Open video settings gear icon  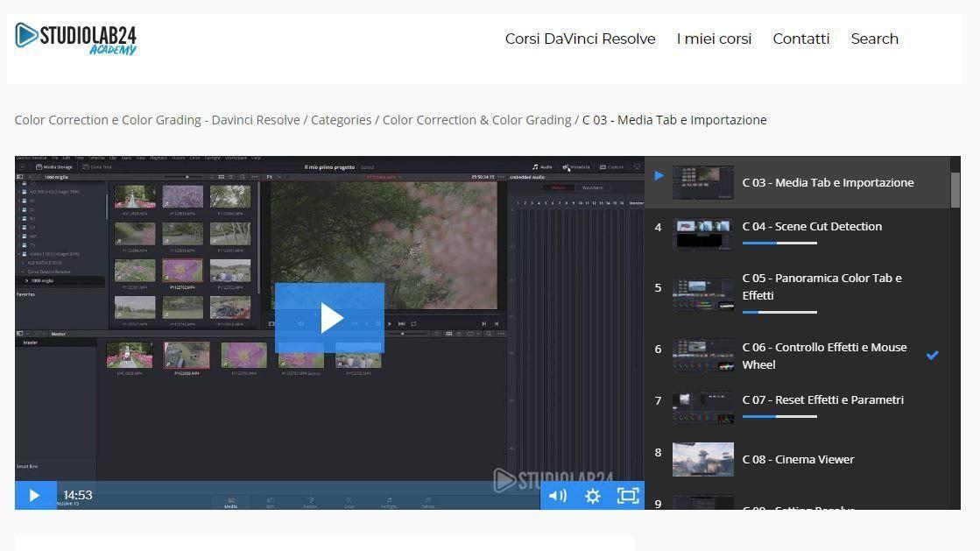[593, 496]
